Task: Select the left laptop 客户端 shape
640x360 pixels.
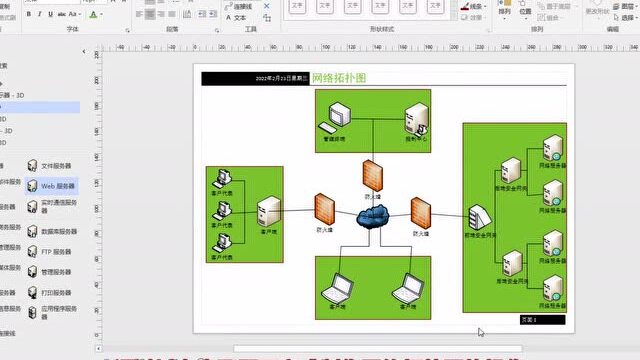Action: 338,289
